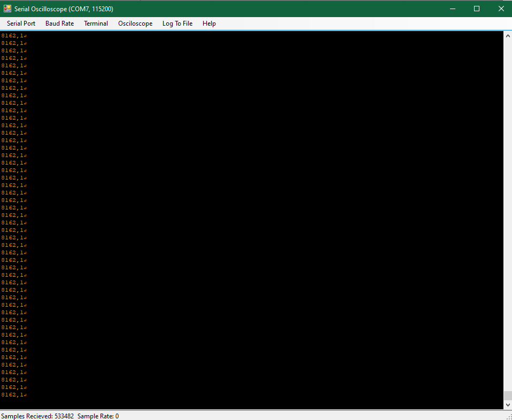Click the scrollbar down arrow
Screen dimensions: 512x420
[507, 405]
